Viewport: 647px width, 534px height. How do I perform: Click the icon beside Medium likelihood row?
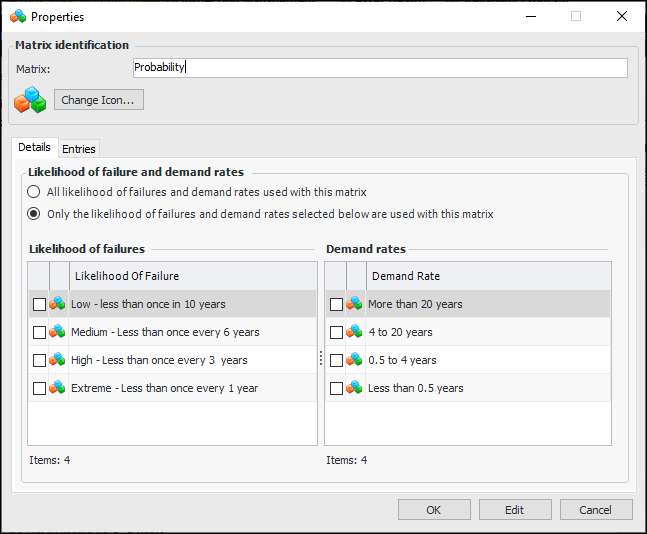(x=58, y=332)
